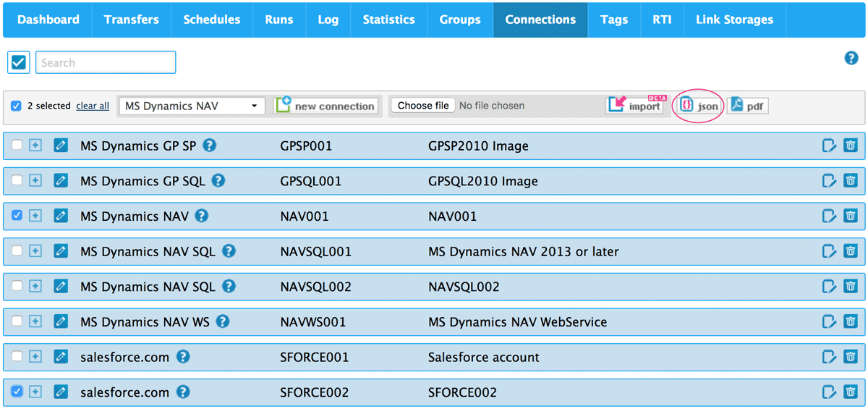Uncheck the SFORCE002 row checkbox
868x409 pixels.
click(17, 392)
